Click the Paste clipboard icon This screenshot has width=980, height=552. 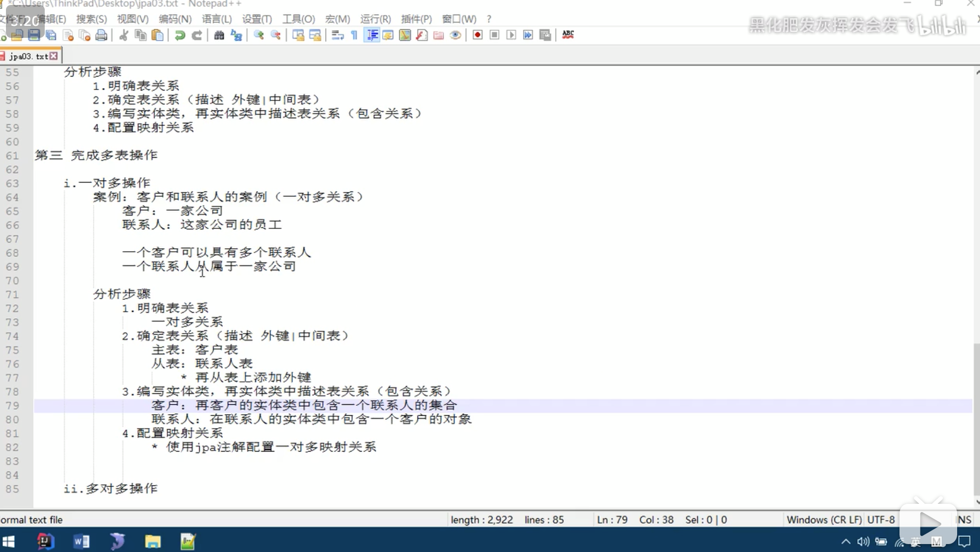[158, 35]
